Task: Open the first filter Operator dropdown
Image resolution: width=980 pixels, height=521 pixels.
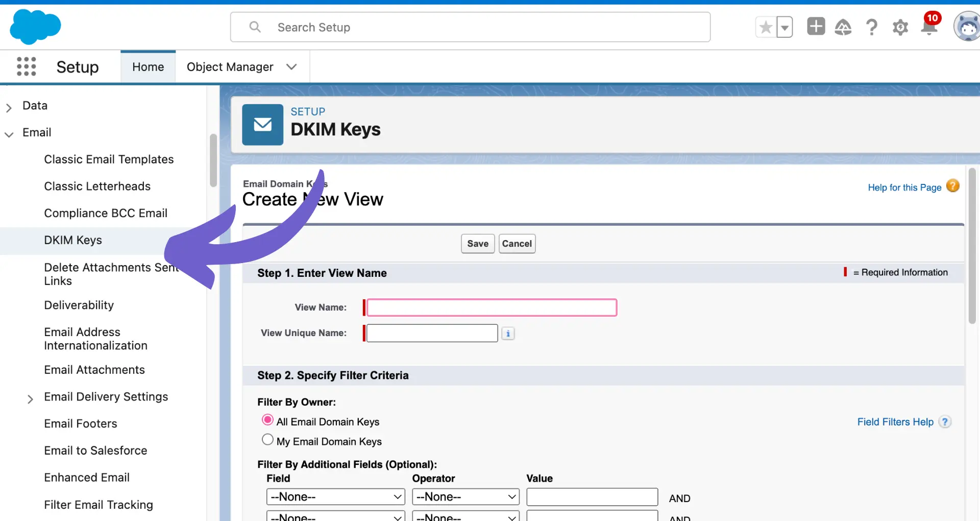Action: 466,497
